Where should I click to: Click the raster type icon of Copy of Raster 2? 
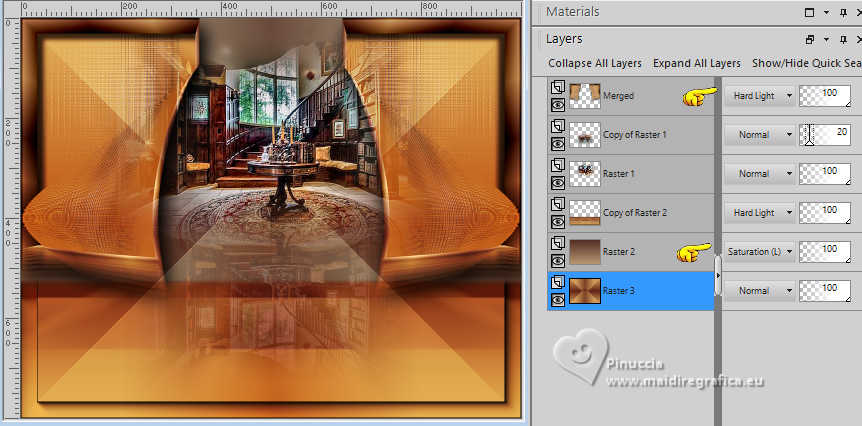pyautogui.click(x=558, y=205)
